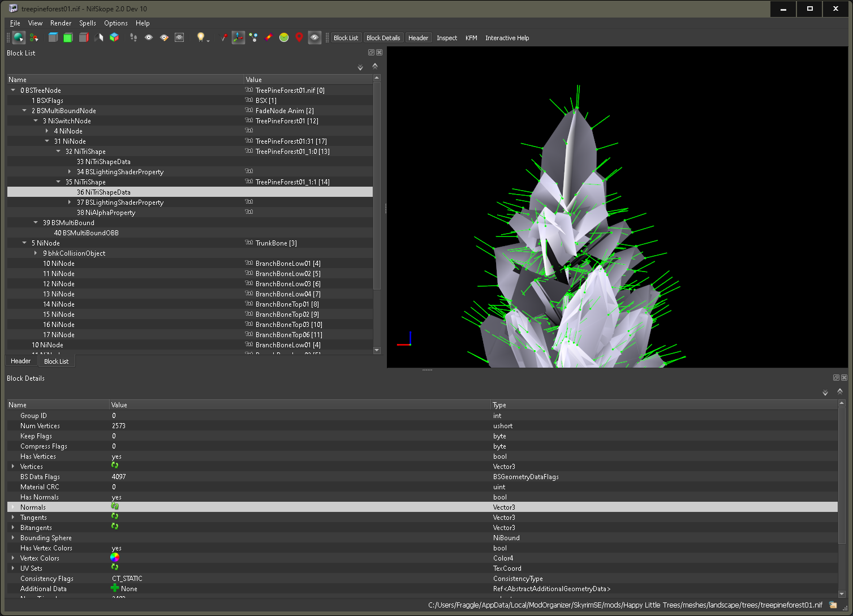Switch to the Header tab below block list

pos(21,361)
